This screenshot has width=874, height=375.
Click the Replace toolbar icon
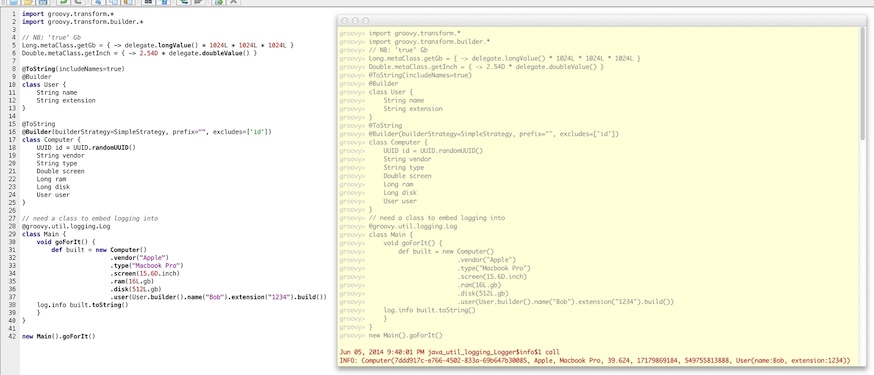pyautogui.click(x=163, y=2)
